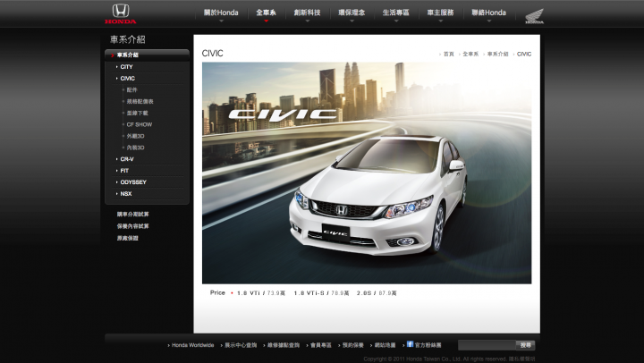644x363 pixels.
Task: Expand the NSX model in sidebar
Action: [x=126, y=194]
